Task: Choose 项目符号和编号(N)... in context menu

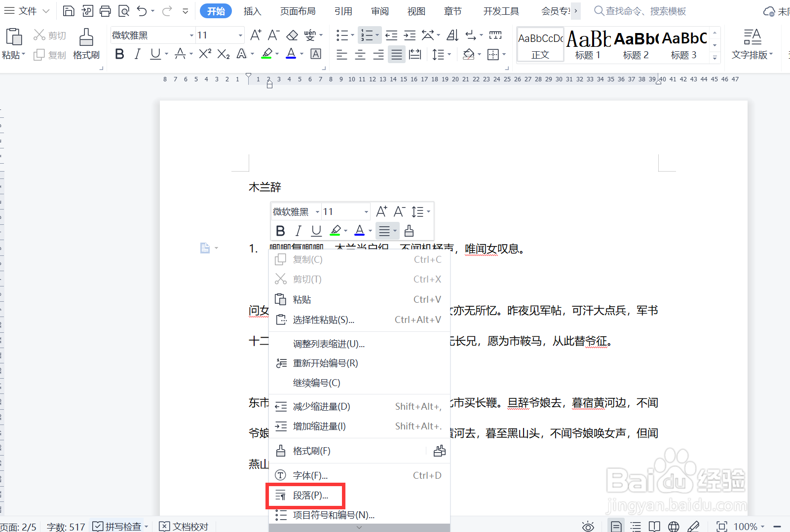Action: click(x=359, y=515)
